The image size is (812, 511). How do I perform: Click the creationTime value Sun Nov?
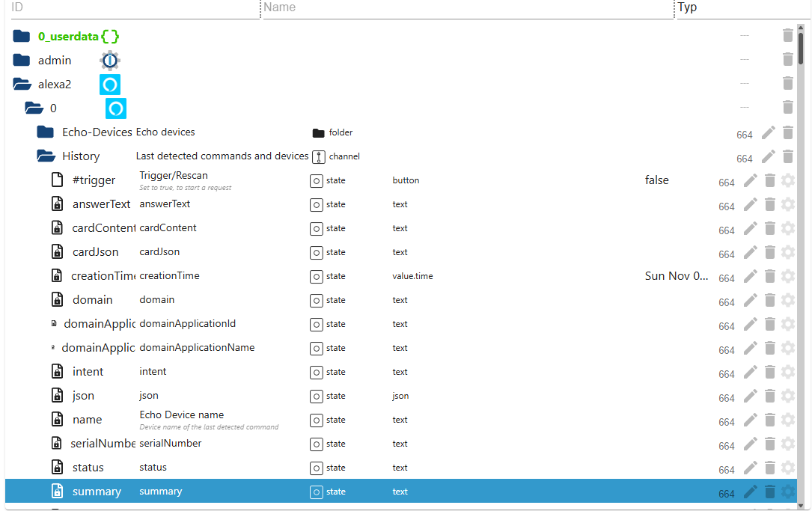(677, 276)
